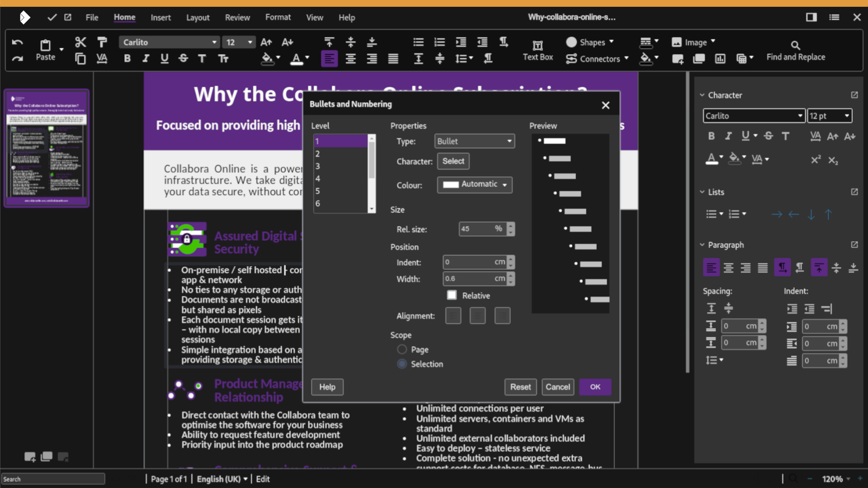Click the Paste button
Screen dimensions: 868x488
46,50
